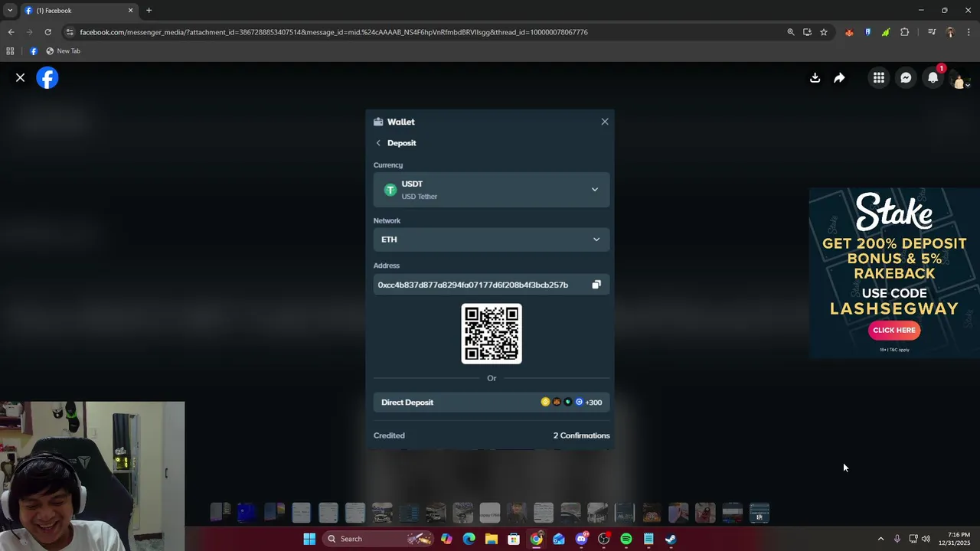The height and width of the screenshot is (551, 980).
Task: Close the Facebook media viewer
Action: pyautogui.click(x=21, y=77)
